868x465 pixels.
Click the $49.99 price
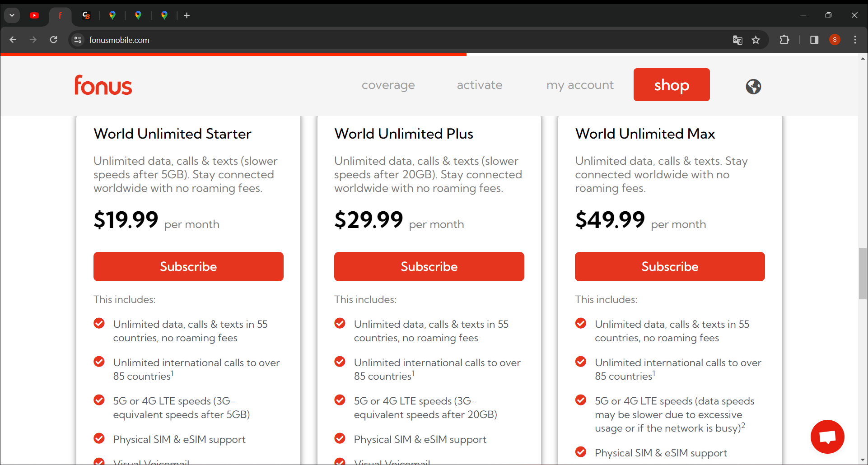click(610, 220)
